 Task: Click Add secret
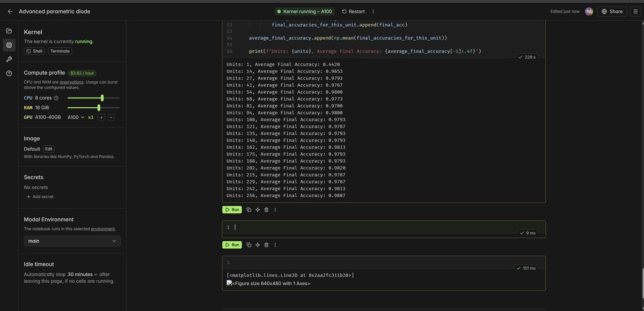pyautogui.click(x=40, y=197)
